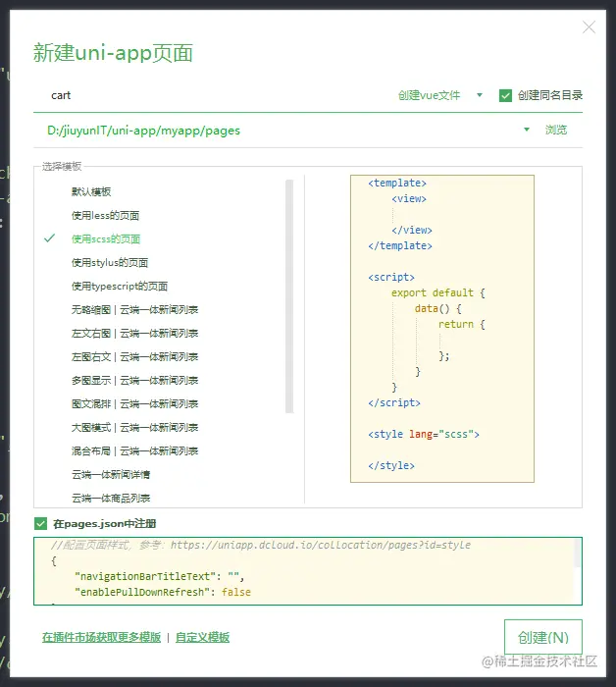Screen dimensions: 616x687
Task: Click the pages.json editor scrollbar
Action: [578, 553]
